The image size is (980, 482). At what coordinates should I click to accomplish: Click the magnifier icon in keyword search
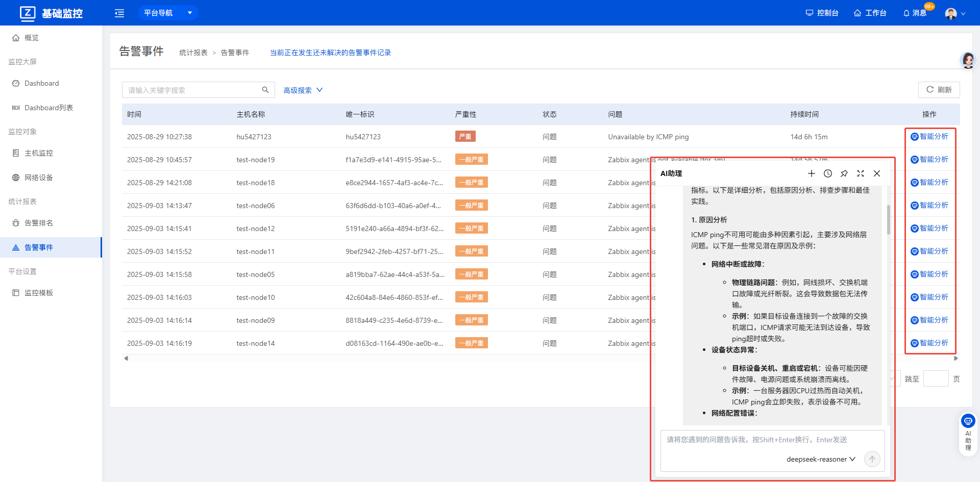[265, 90]
